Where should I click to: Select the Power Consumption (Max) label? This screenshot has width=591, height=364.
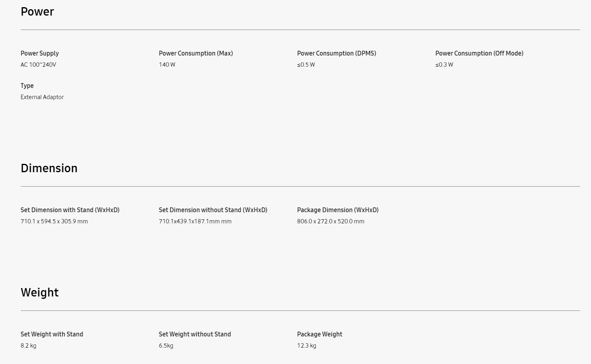pyautogui.click(x=196, y=53)
